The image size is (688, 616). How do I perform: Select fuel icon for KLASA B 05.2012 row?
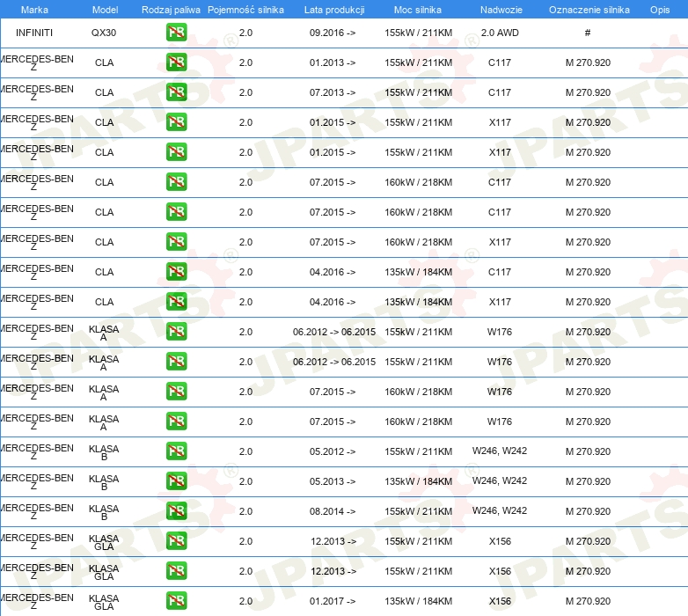(176, 451)
